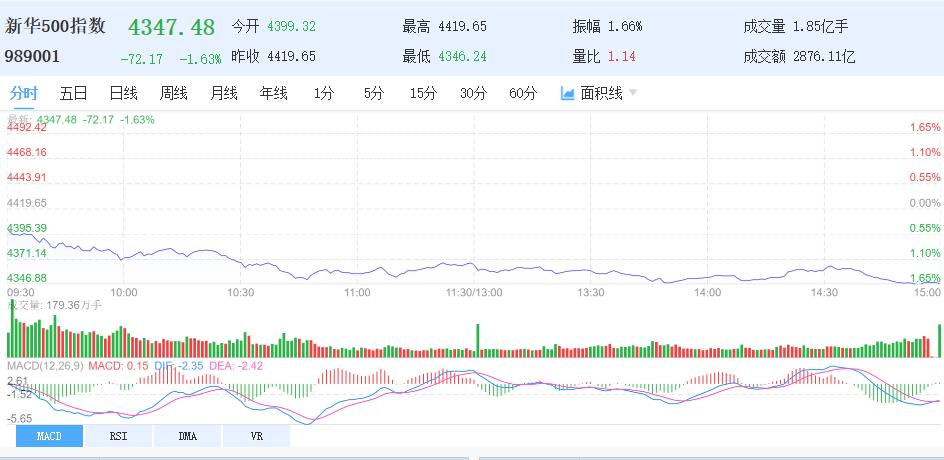Open the 五日 five-day chart tab
Image resolution: width=944 pixels, height=460 pixels.
[x=74, y=93]
